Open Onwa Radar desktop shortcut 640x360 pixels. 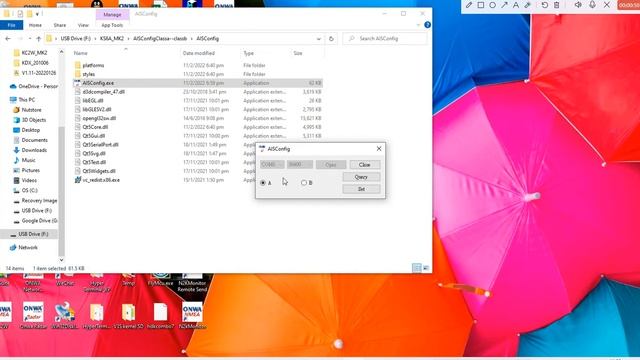33,316
